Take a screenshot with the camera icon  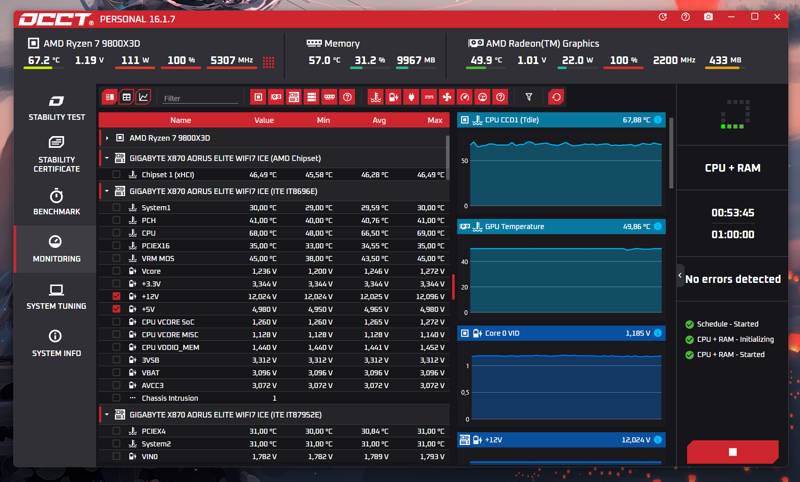708,17
